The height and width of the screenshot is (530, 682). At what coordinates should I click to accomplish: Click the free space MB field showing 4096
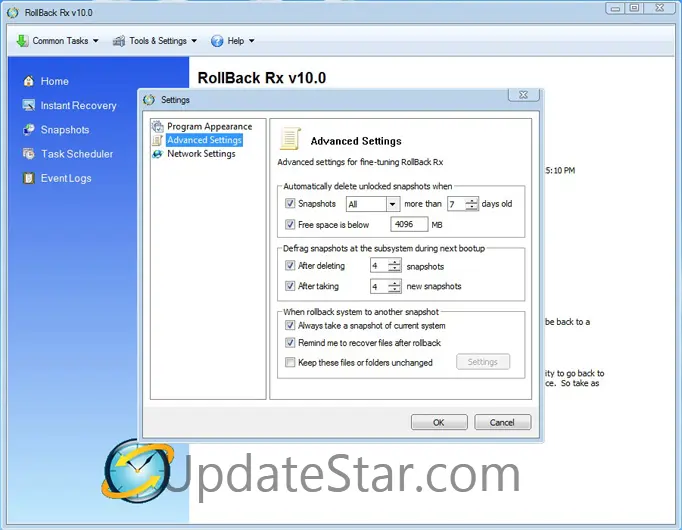tap(409, 224)
